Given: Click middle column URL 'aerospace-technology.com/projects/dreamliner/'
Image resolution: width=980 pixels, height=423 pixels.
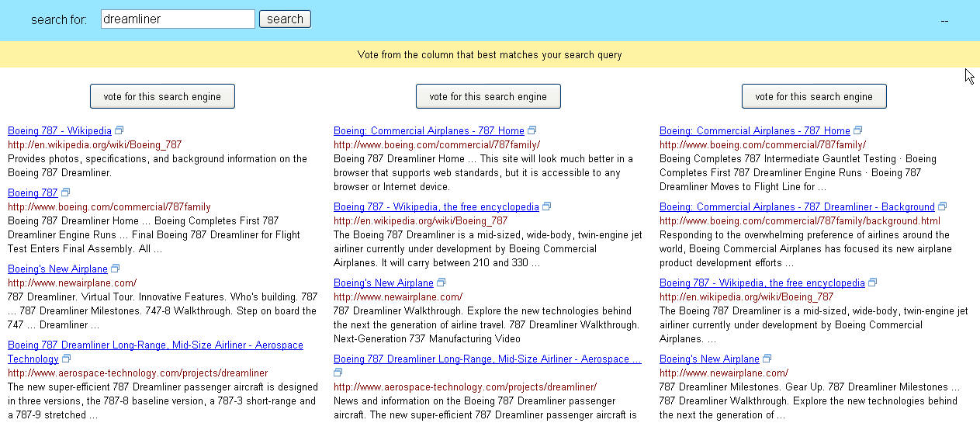Looking at the screenshot, I should pos(466,387).
